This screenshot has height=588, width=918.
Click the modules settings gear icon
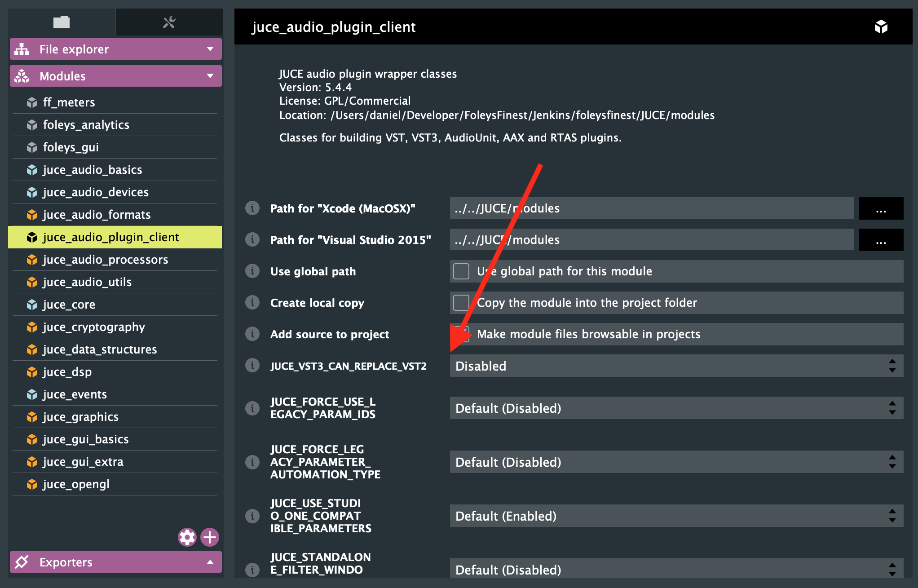[187, 537]
